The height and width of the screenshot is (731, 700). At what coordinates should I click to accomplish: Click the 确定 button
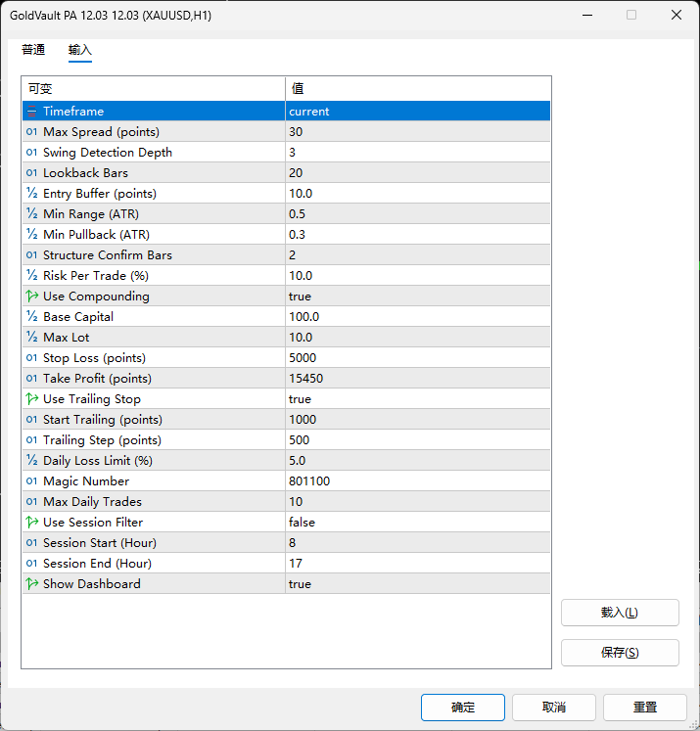pyautogui.click(x=463, y=708)
